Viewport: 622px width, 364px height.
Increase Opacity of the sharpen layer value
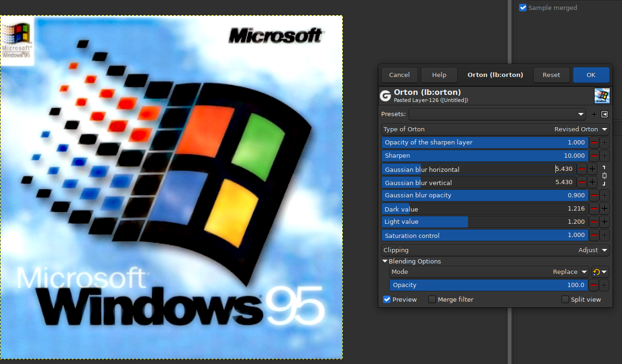click(605, 143)
